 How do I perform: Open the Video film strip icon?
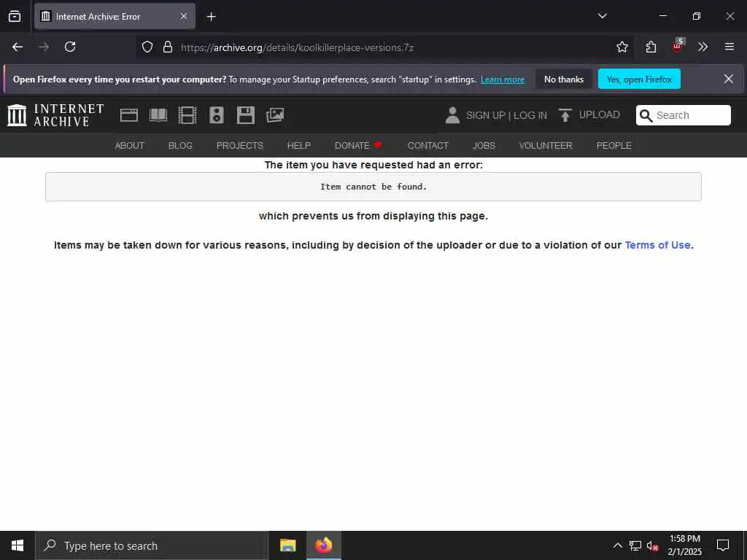pyautogui.click(x=187, y=115)
